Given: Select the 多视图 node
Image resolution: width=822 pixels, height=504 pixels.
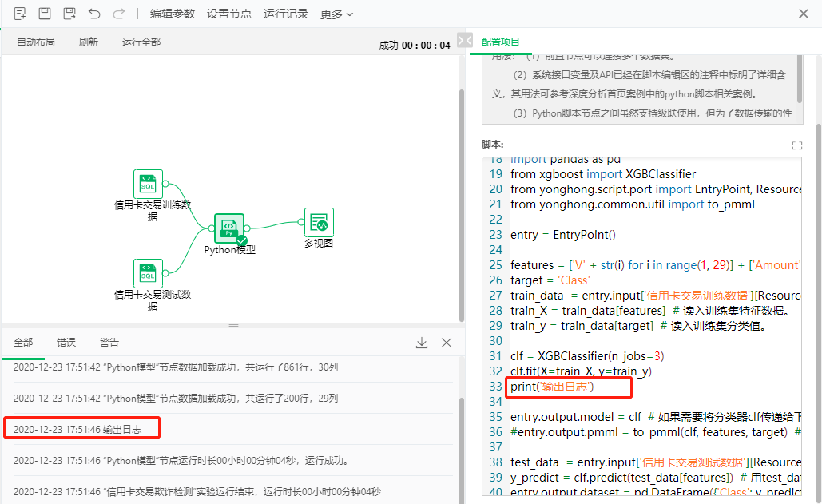Looking at the screenshot, I should click(x=319, y=222).
